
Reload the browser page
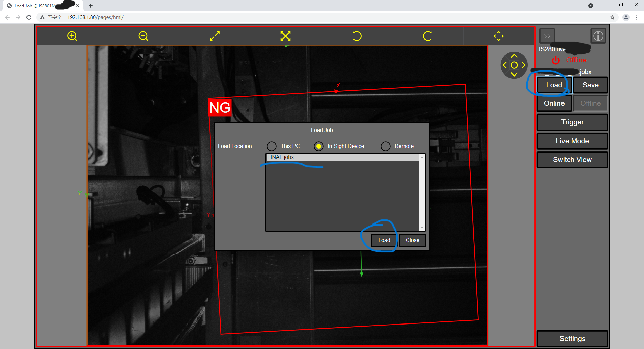click(x=29, y=17)
